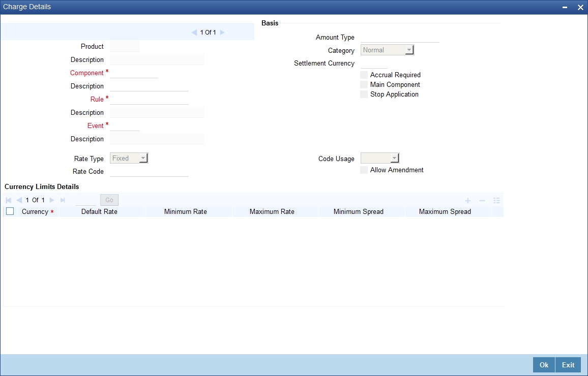Viewport: 588px width, 376px height.
Task: Click the Event input field
Action: [x=125, y=126]
